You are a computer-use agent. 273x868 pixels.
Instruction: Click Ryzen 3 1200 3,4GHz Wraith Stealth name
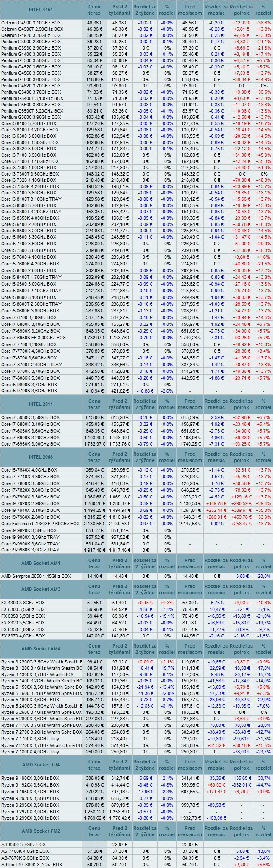click(x=42, y=668)
